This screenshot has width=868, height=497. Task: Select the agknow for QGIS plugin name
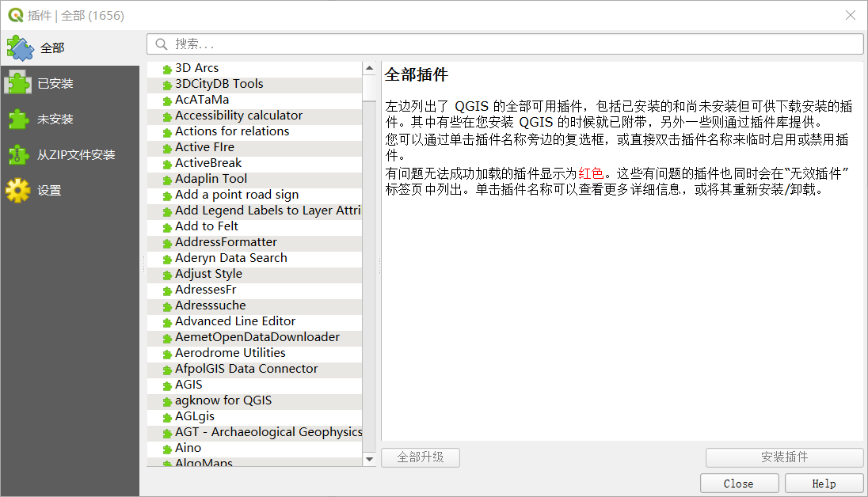pos(223,400)
